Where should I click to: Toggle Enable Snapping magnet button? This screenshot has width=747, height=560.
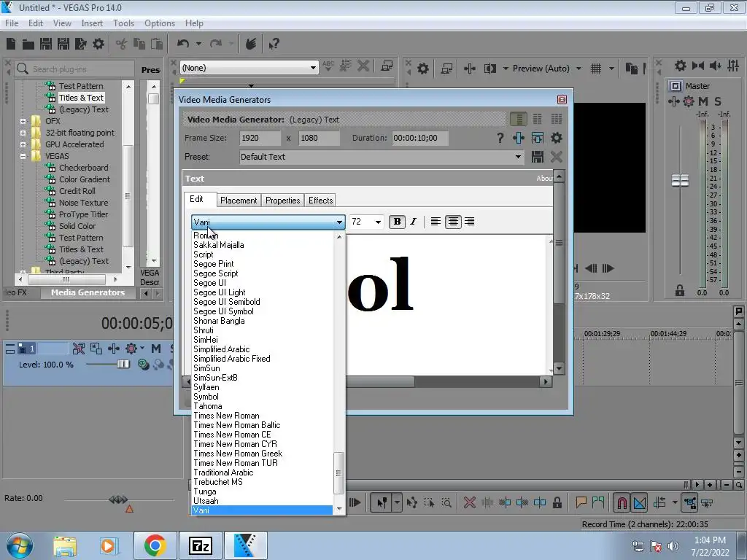pos(622,502)
